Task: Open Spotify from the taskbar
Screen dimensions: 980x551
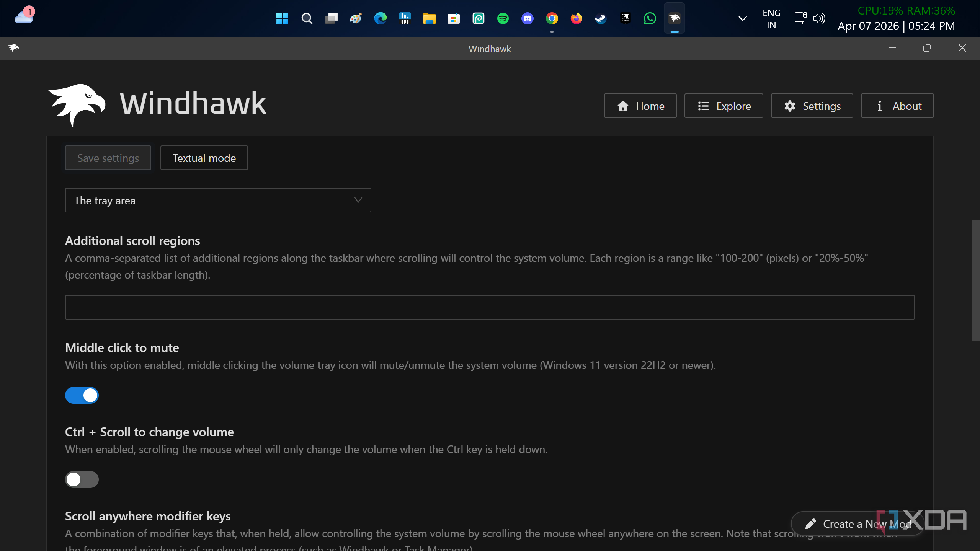Action: tap(503, 18)
